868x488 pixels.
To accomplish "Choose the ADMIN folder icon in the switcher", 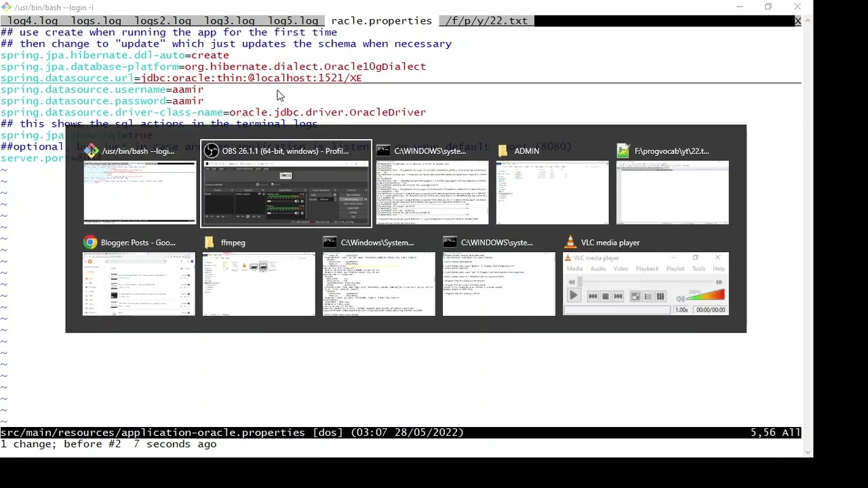I will click(503, 151).
